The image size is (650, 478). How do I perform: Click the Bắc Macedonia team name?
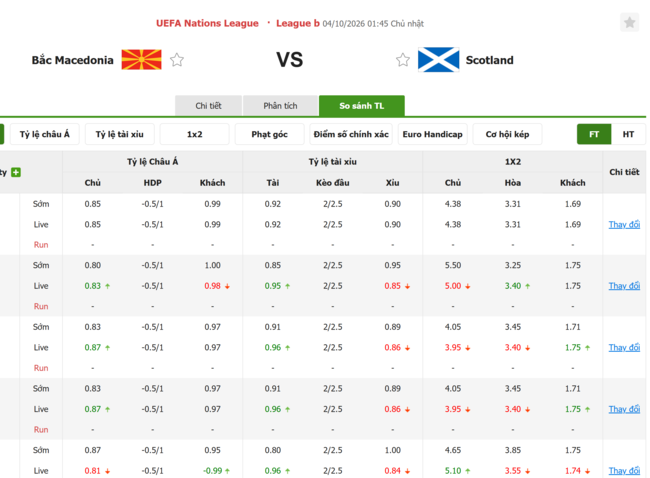(x=73, y=60)
